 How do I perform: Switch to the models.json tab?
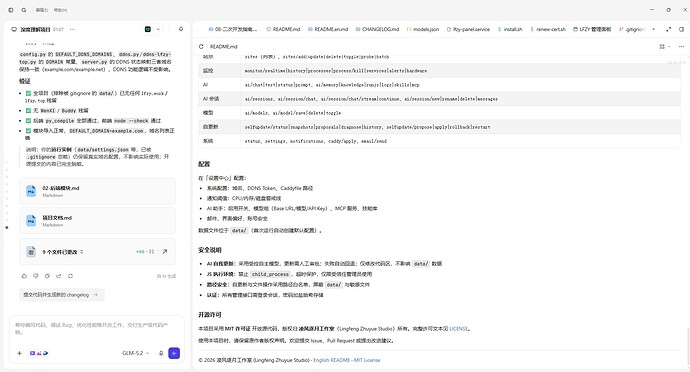pos(422,29)
